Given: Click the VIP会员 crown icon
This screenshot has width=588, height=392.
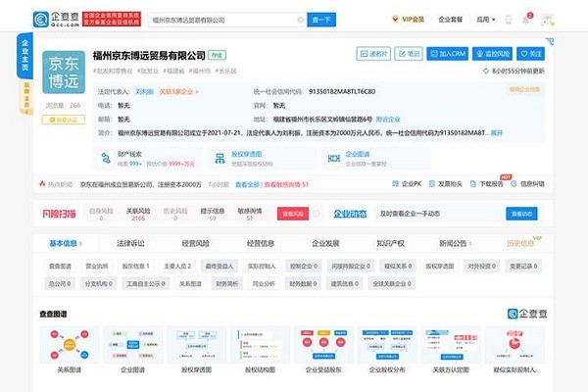Looking at the screenshot, I should tap(395, 20).
